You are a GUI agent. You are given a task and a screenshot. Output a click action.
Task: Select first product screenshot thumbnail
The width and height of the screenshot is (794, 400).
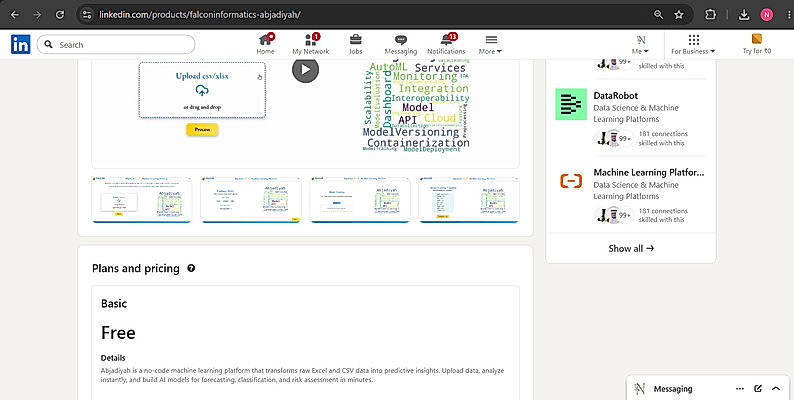142,199
